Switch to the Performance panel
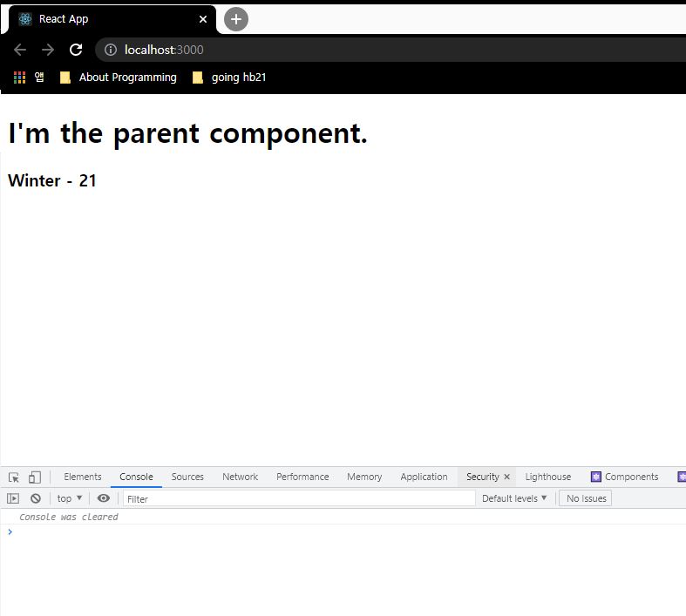Screen dimensions: 686x616 [x=302, y=477]
